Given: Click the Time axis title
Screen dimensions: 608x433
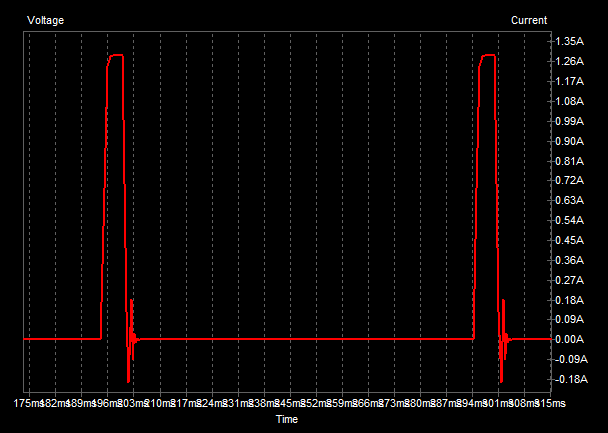Looking at the screenshot, I should coord(287,419).
